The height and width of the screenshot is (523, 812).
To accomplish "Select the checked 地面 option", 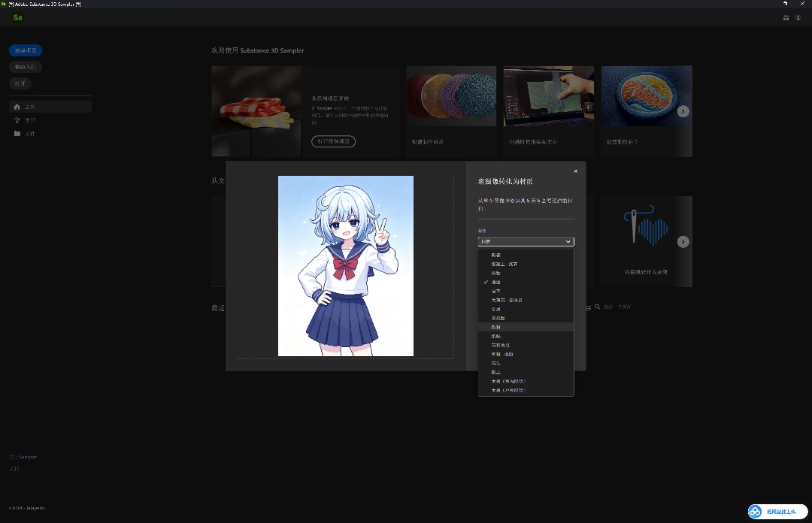I will pos(526,283).
